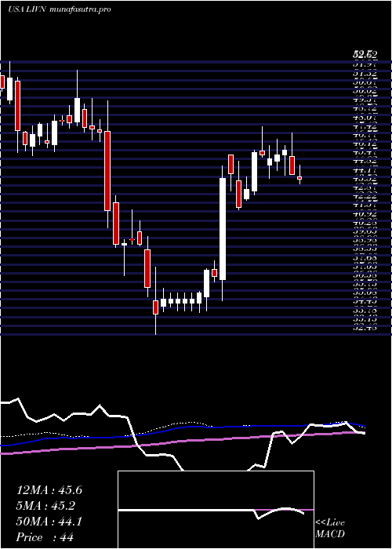Click the 'USA LIVN munafasutra.pro' chart title

click(x=59, y=9)
